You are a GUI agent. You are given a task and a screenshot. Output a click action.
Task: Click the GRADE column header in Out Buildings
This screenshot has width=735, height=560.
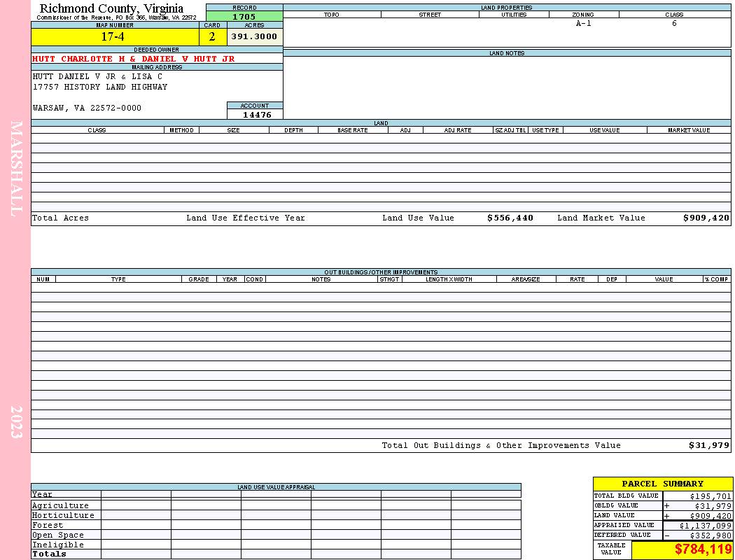pos(199,279)
